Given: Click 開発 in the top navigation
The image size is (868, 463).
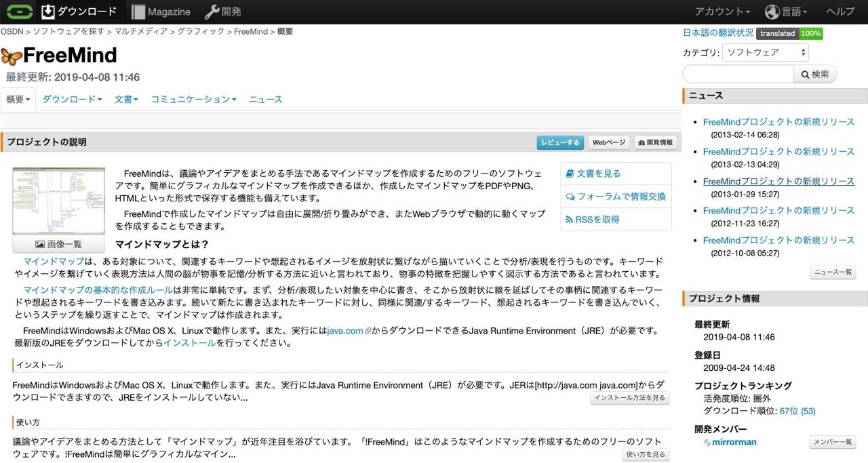Looking at the screenshot, I should [231, 12].
